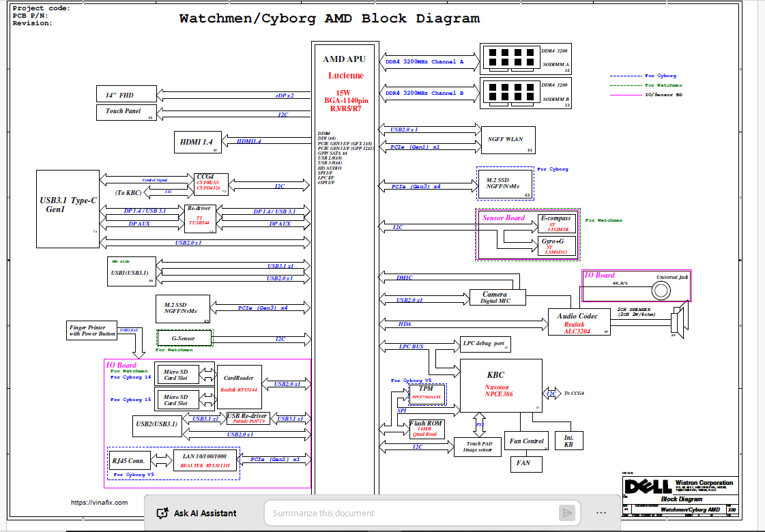Select the "USB Re-driver" Parade Ps8719 block

coord(248,418)
